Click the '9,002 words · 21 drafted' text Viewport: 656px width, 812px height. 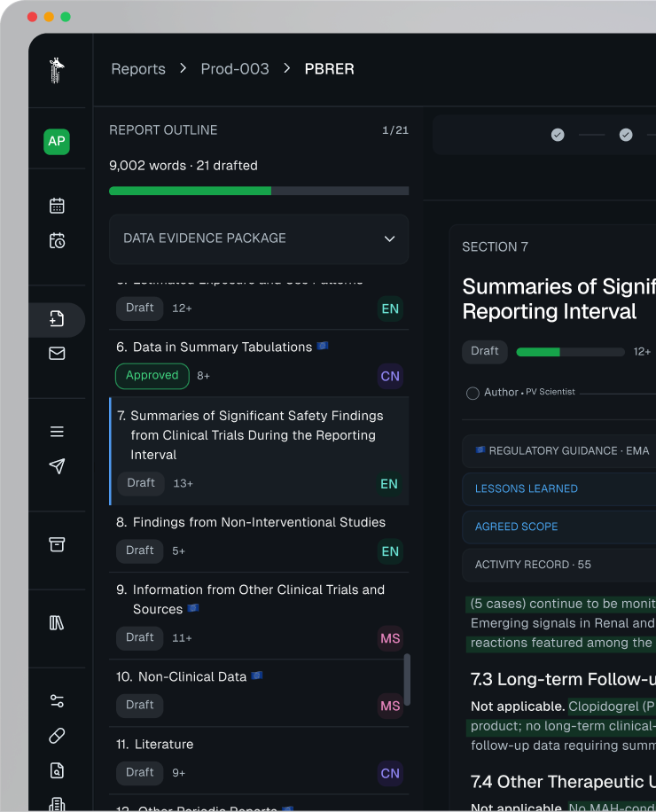tap(184, 166)
